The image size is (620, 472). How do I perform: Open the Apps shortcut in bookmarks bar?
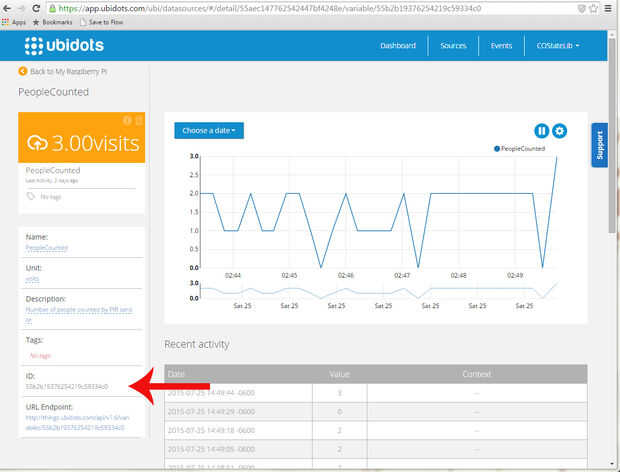pos(14,22)
